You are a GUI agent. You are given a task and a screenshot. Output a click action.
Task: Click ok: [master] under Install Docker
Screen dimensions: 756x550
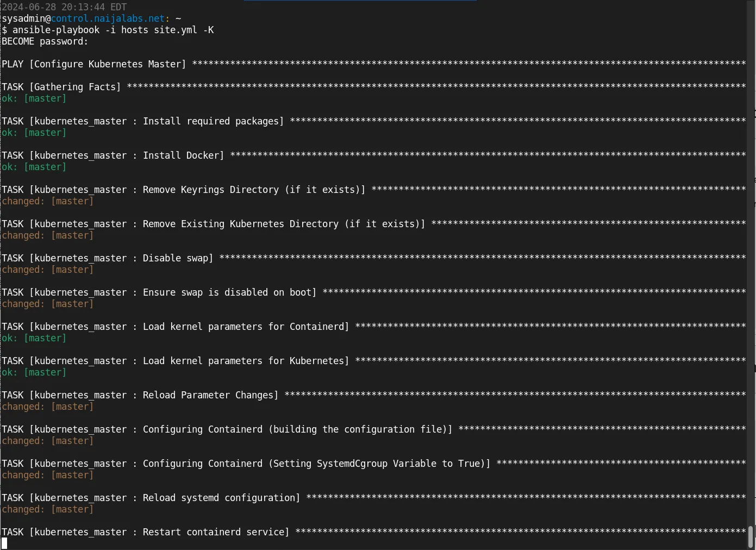pos(34,167)
